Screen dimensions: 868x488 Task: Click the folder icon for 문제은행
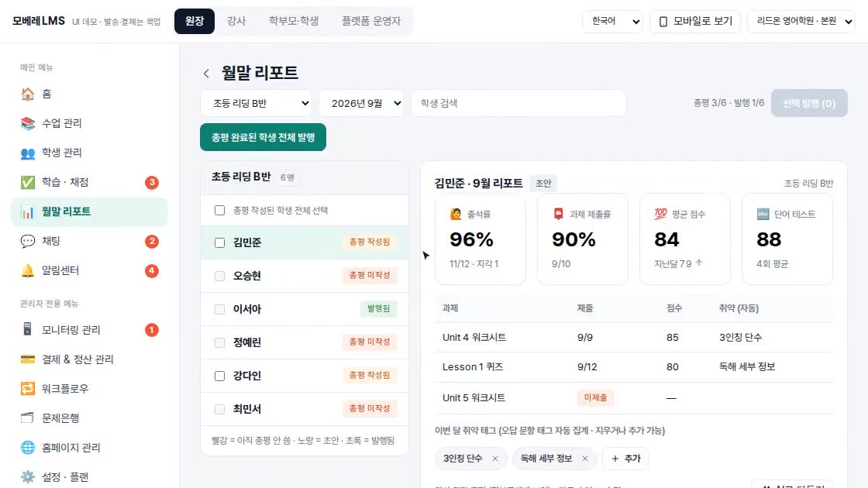point(27,418)
